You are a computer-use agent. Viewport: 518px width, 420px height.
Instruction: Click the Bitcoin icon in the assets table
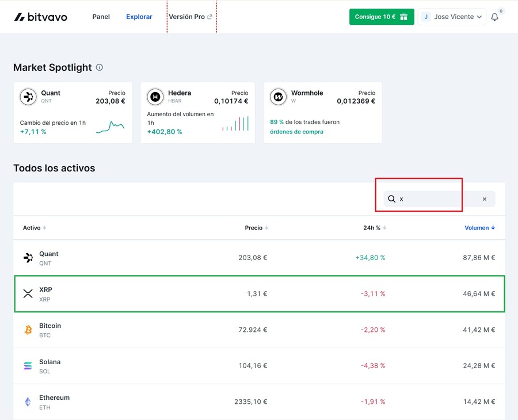click(x=28, y=330)
